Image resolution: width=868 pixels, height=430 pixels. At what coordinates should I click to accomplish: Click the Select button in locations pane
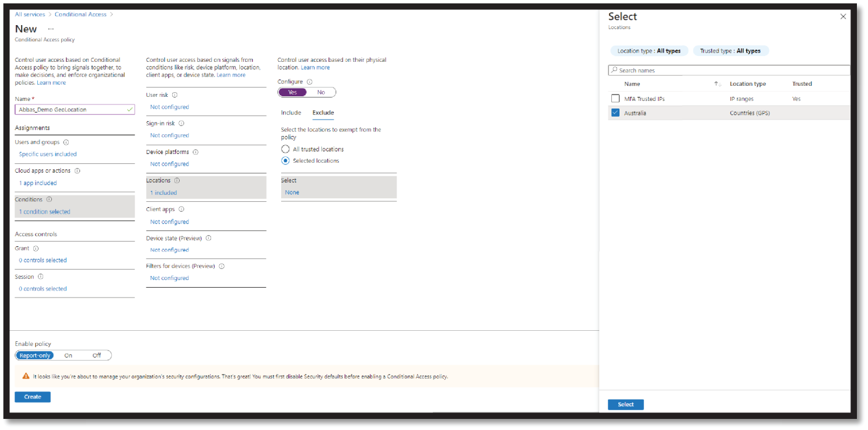coord(626,404)
